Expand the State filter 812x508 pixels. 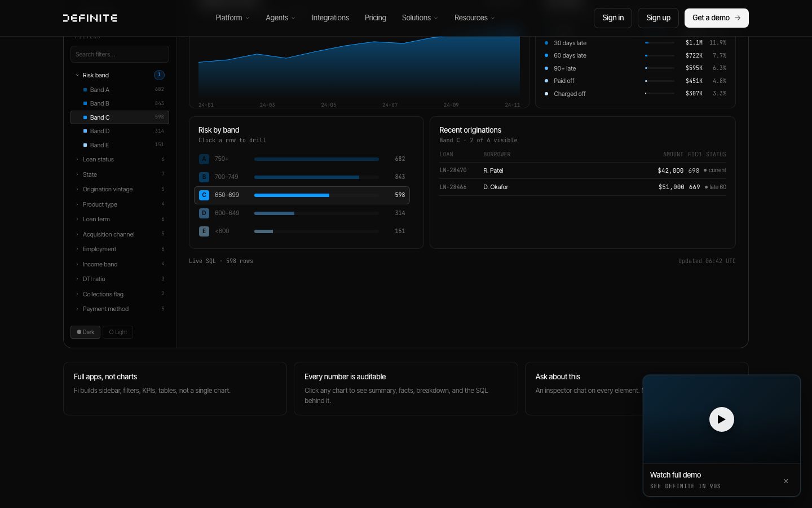pyautogui.click(x=120, y=174)
